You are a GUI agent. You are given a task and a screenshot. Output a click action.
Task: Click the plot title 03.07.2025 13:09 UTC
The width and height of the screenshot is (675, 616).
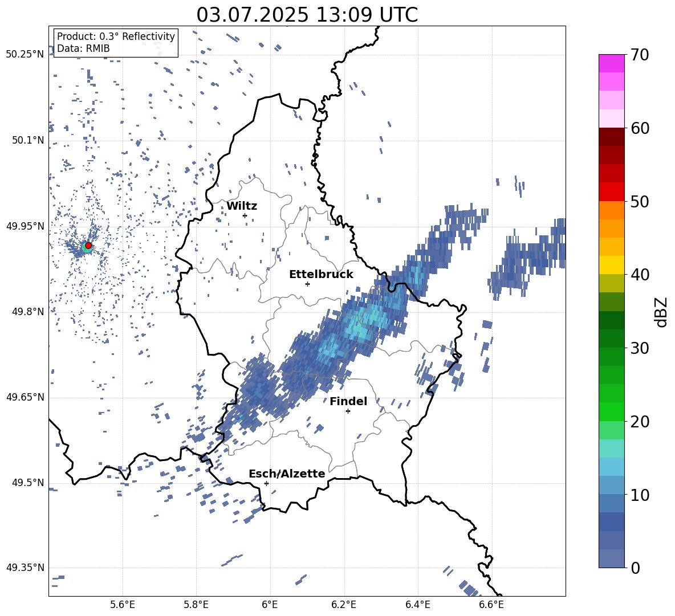(x=307, y=15)
